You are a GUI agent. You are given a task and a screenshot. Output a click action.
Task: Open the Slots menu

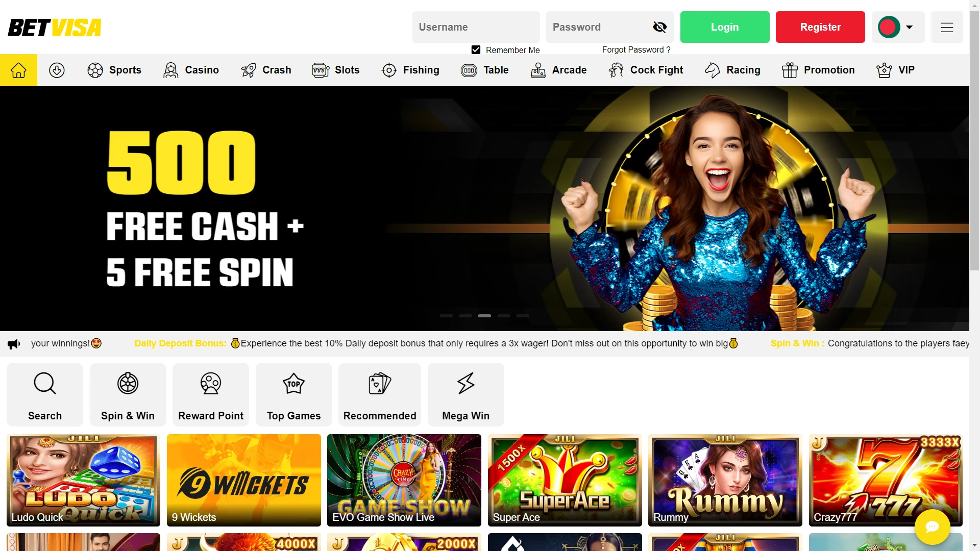click(335, 70)
